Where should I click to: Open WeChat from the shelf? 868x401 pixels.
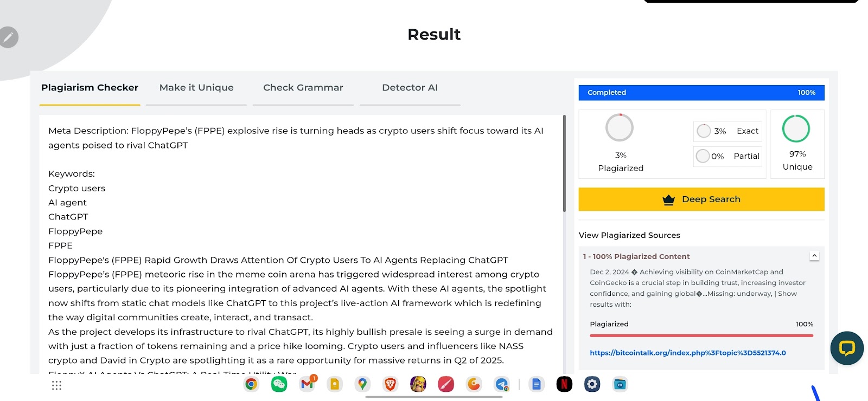pos(279,384)
